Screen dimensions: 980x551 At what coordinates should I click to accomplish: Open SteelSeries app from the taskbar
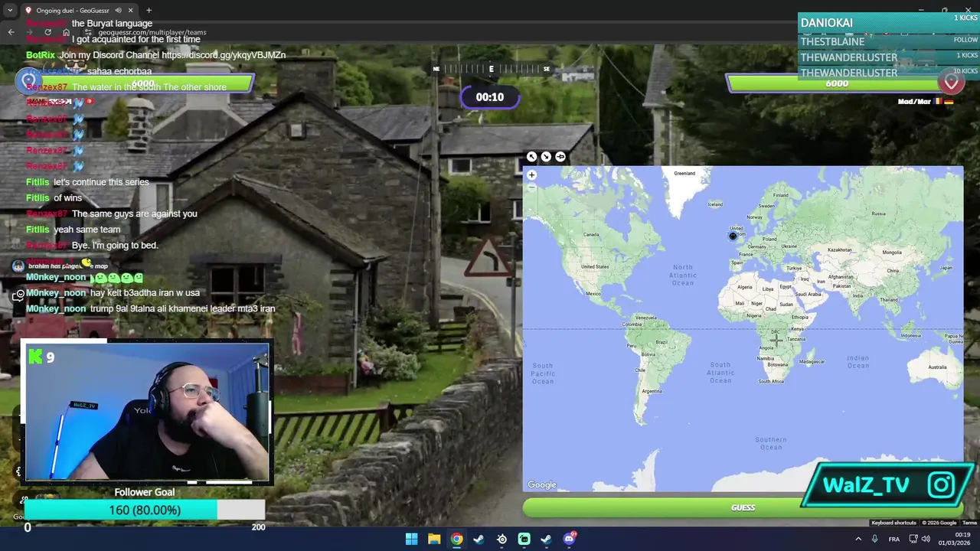pyautogui.click(x=501, y=539)
